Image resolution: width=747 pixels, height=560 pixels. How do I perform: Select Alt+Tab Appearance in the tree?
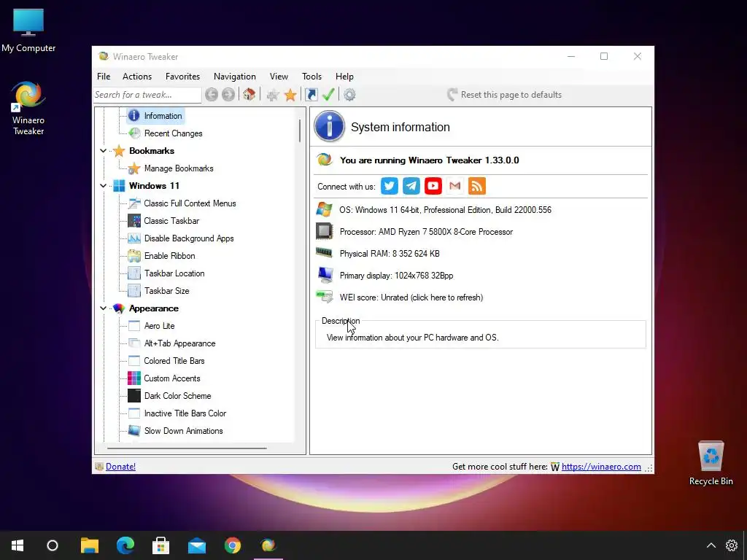(179, 343)
